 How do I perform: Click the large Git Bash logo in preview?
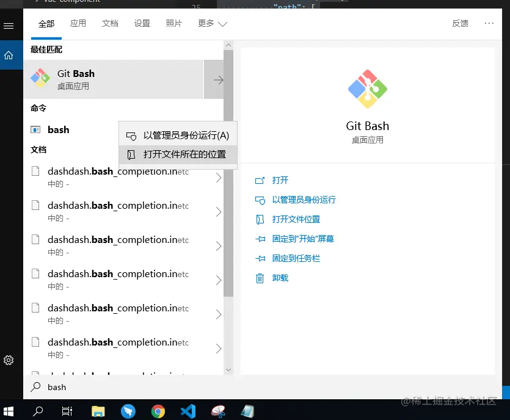368,89
